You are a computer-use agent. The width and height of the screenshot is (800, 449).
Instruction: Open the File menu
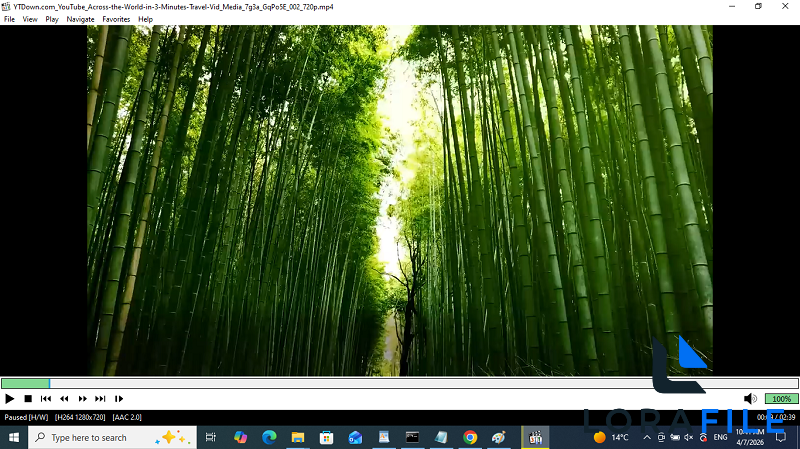point(9,19)
